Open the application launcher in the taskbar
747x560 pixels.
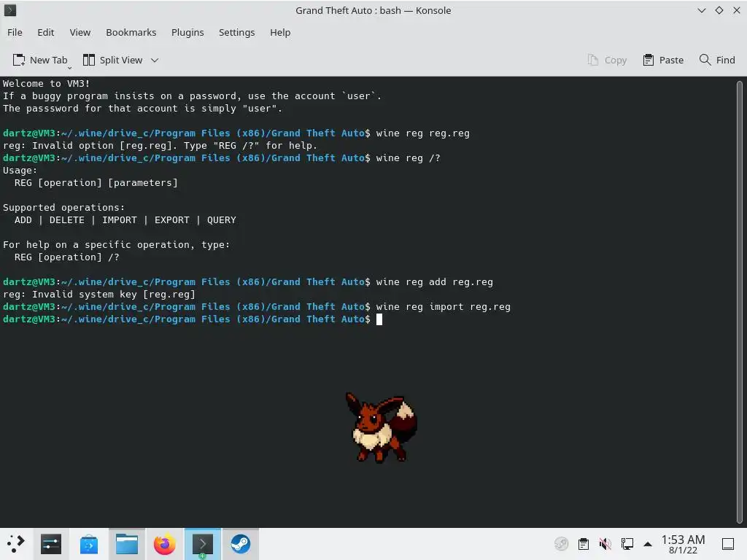pos(15,544)
